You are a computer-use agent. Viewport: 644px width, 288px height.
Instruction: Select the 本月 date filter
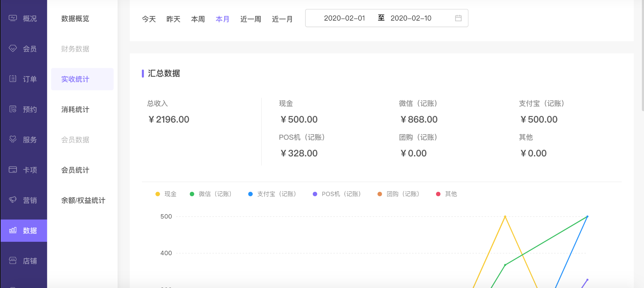point(222,19)
